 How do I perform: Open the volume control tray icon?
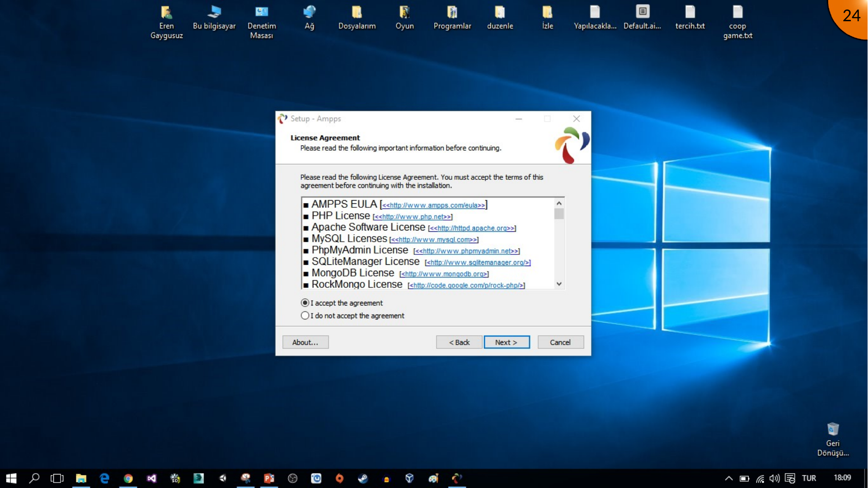click(775, 478)
